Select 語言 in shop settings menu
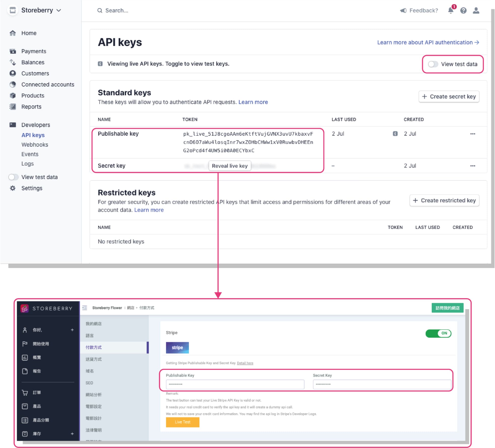This screenshot has height=448, width=495. [89, 336]
